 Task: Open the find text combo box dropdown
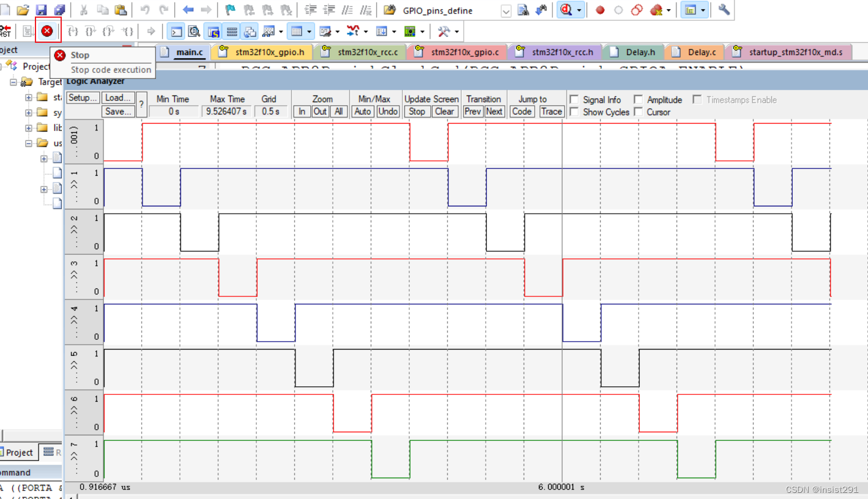point(506,10)
